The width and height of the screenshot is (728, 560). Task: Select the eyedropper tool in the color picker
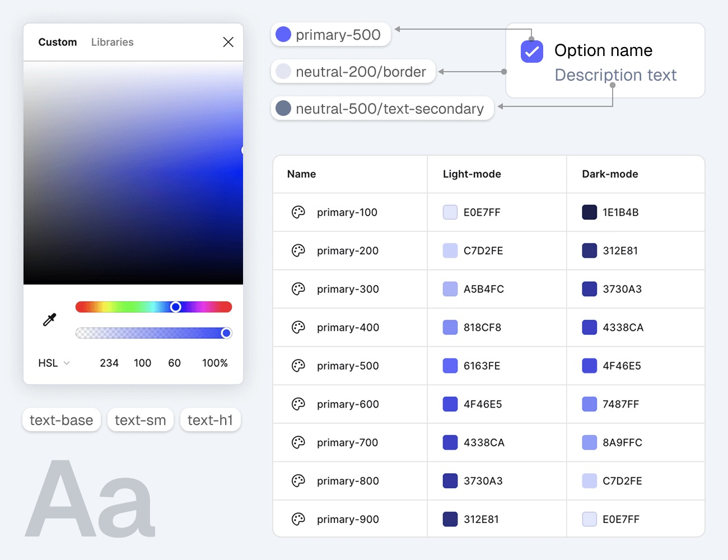point(49,320)
